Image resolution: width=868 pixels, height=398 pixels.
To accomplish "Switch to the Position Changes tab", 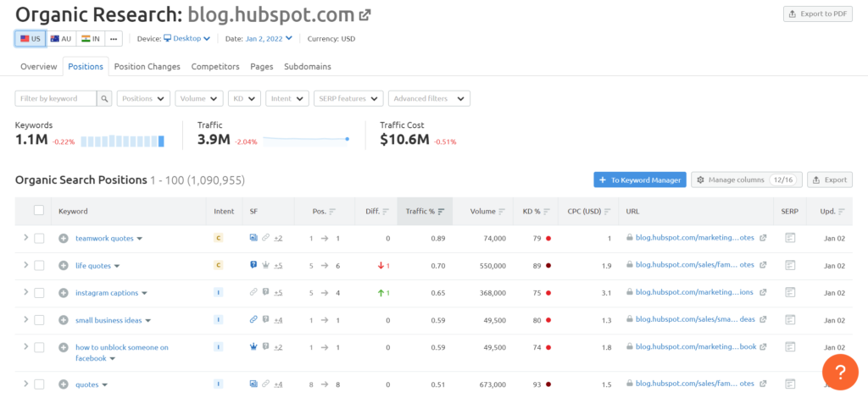I will (147, 66).
